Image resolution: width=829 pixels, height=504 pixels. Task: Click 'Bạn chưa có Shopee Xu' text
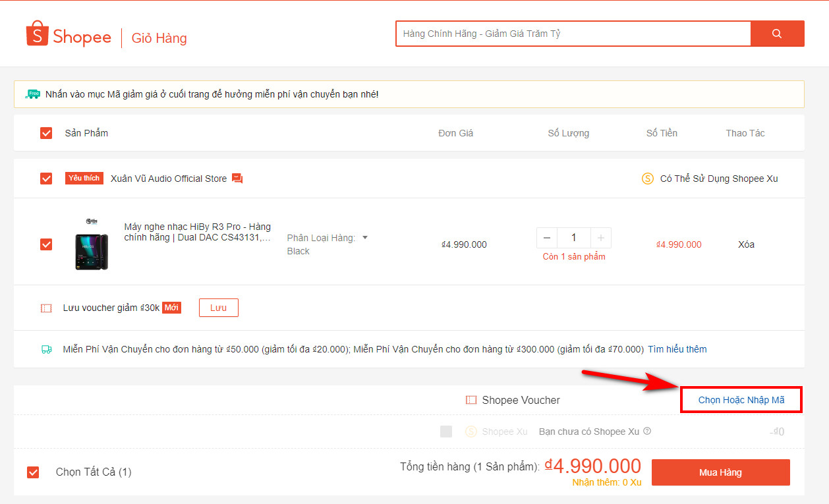click(589, 432)
